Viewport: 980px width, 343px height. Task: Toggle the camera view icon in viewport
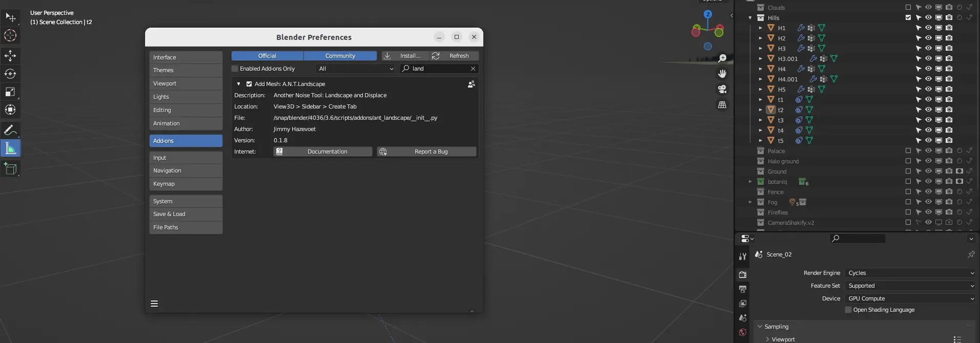[x=722, y=89]
